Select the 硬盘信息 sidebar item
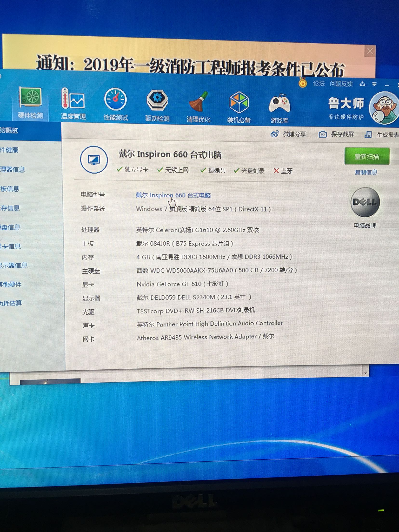Screen dimensions: 399x532 (10, 227)
